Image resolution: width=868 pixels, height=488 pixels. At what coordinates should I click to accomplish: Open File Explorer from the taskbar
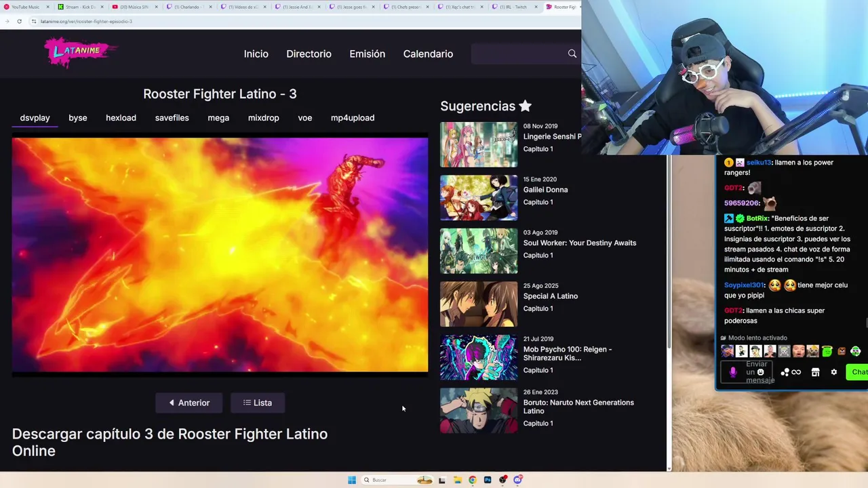click(458, 480)
